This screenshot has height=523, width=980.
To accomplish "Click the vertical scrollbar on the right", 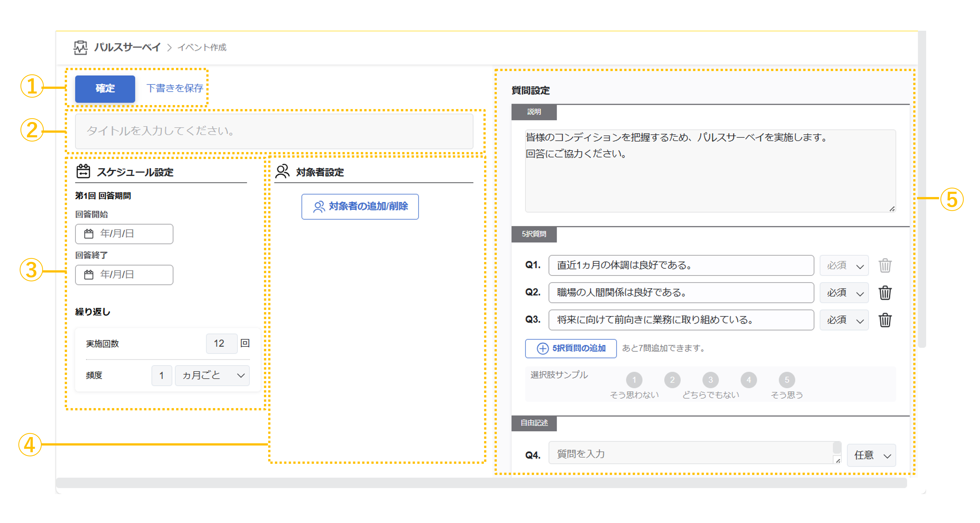I will (x=922, y=189).
